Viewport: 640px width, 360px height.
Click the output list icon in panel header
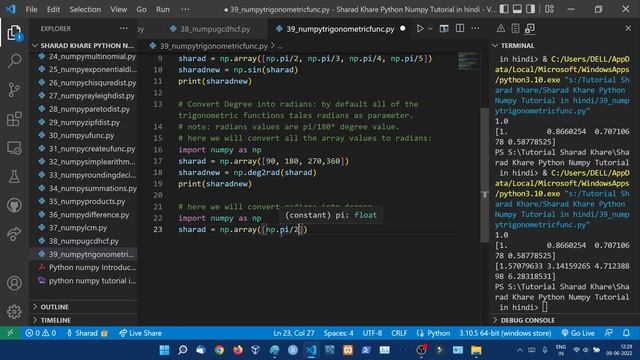(515, 29)
